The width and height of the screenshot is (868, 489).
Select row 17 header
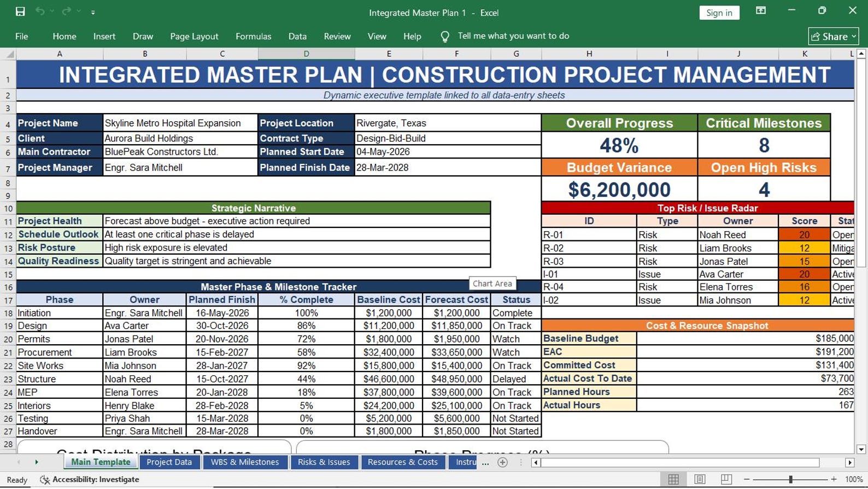[8, 300]
